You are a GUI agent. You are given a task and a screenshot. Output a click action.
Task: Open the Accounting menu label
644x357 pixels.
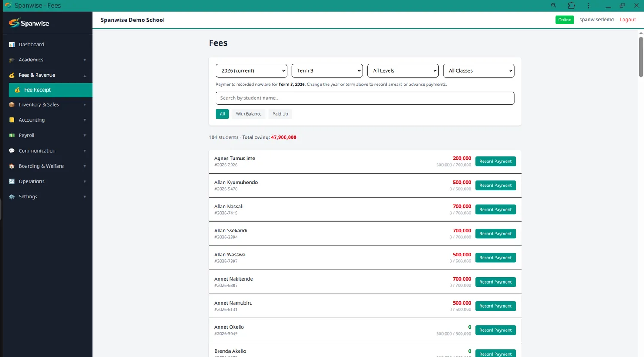point(32,120)
